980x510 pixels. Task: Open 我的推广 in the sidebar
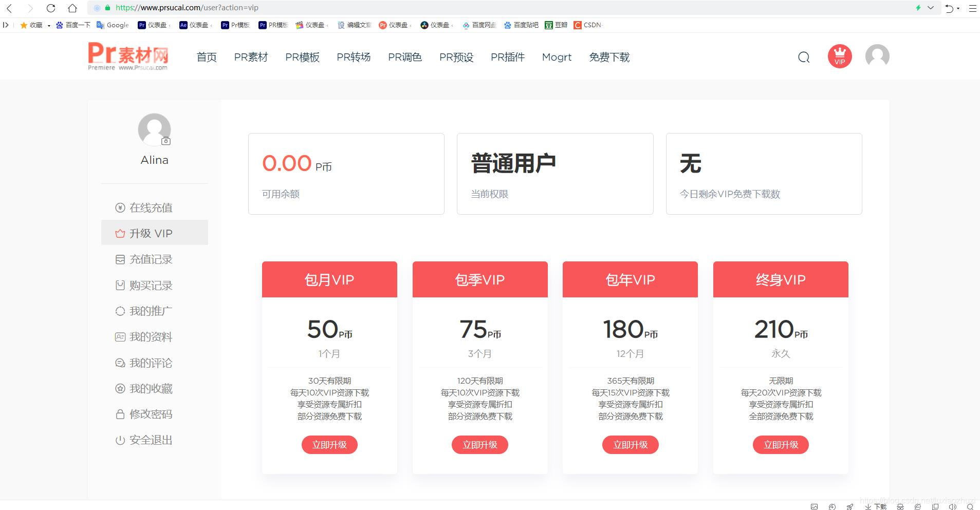tap(155, 311)
